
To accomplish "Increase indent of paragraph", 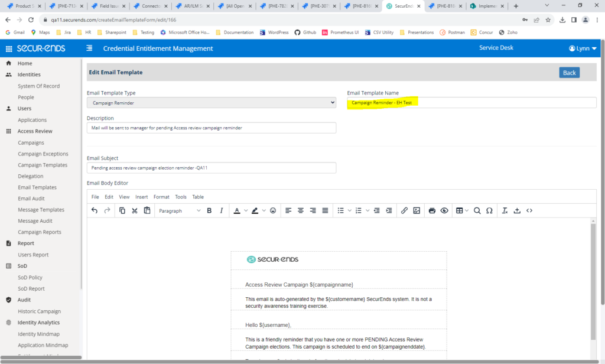I will 389,210.
